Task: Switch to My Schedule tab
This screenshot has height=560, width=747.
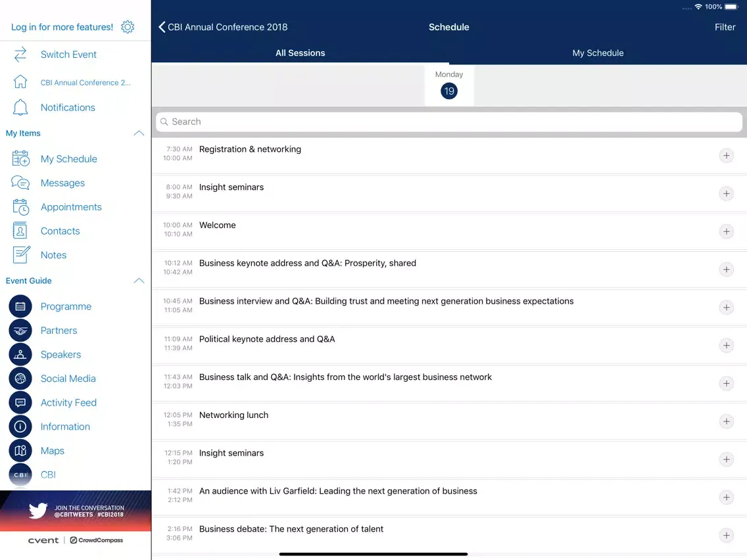Action: click(x=598, y=53)
